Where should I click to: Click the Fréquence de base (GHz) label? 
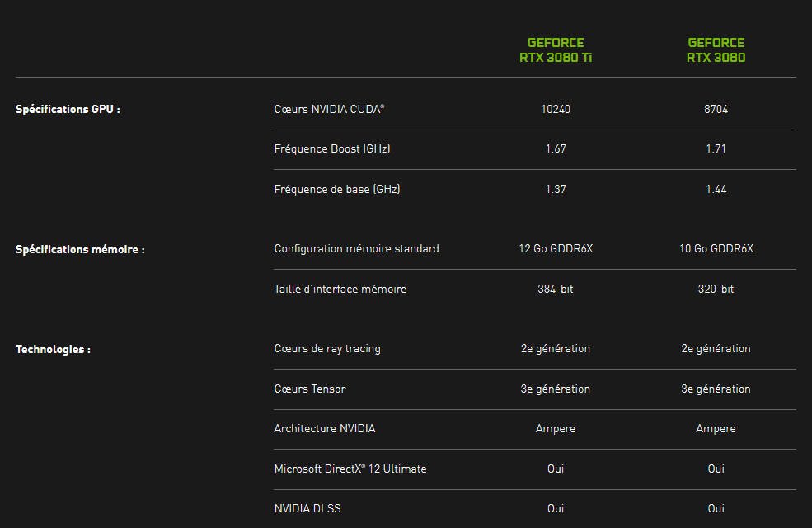pos(337,190)
